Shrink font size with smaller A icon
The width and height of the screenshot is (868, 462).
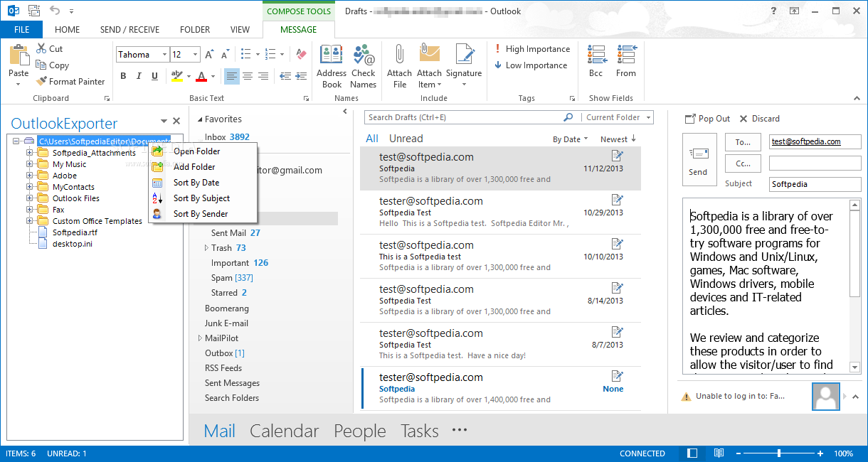(x=225, y=55)
